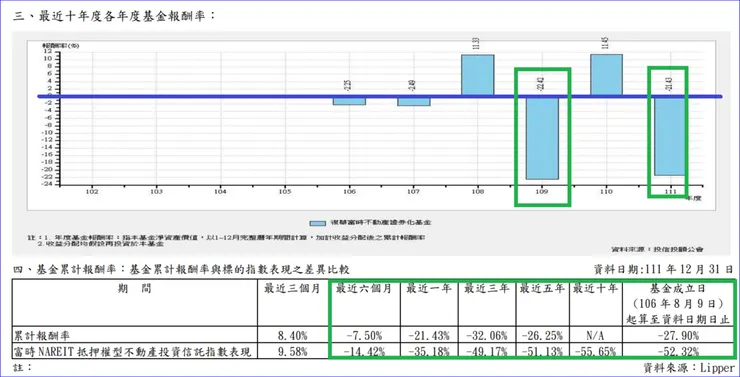Click the year 108 positive bar

pos(478,75)
